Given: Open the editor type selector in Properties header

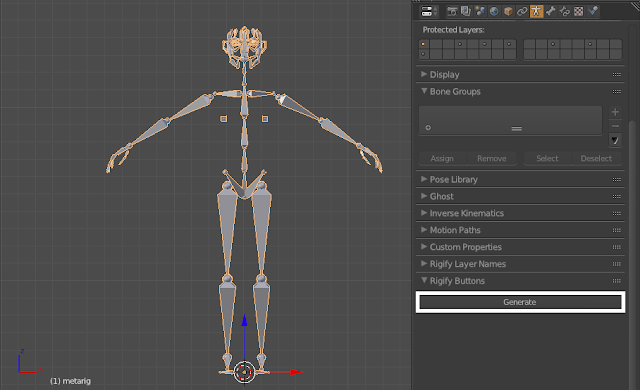Looking at the screenshot, I should [429, 11].
